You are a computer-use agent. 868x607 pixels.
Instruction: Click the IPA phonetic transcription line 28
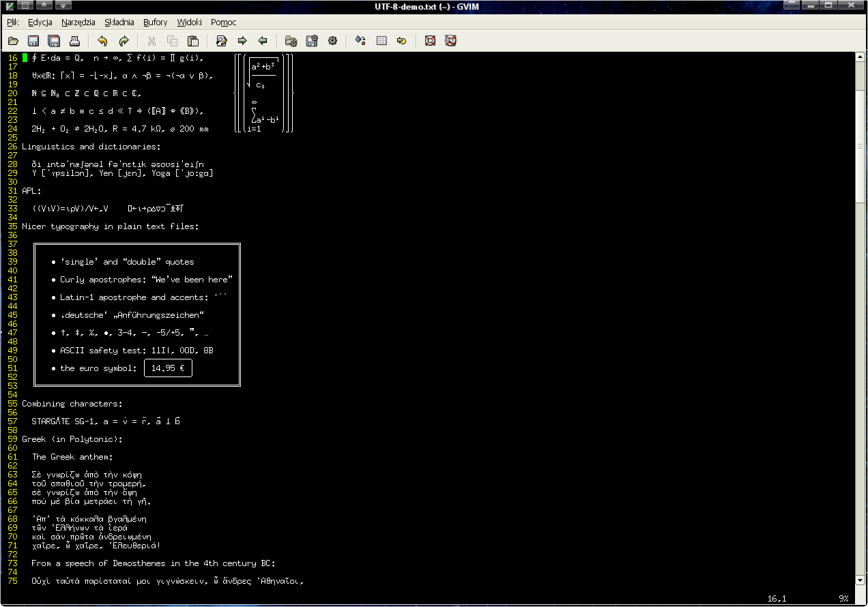click(x=117, y=164)
